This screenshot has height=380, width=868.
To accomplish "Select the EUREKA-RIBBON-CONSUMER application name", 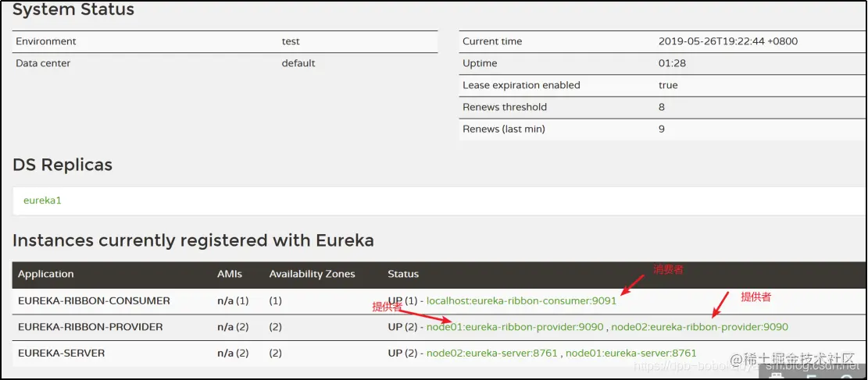I will [94, 301].
